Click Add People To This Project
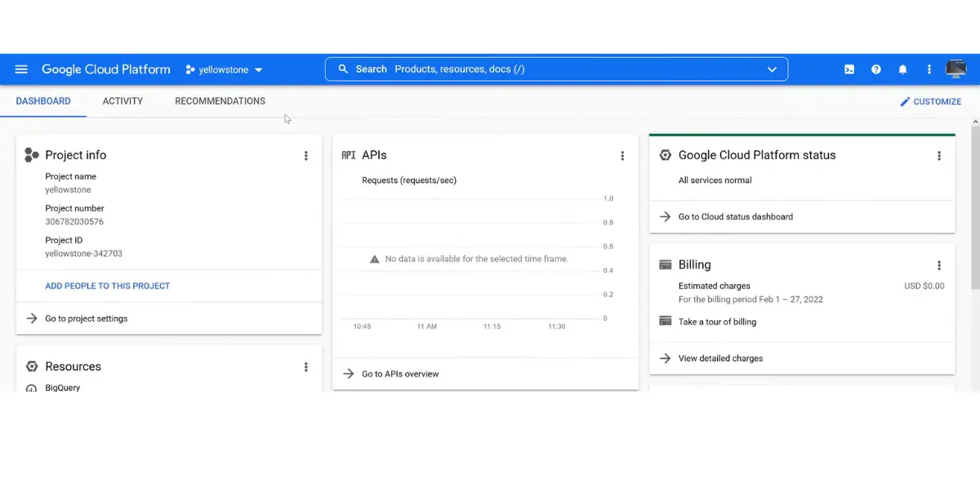This screenshot has width=980, height=490. click(x=108, y=286)
